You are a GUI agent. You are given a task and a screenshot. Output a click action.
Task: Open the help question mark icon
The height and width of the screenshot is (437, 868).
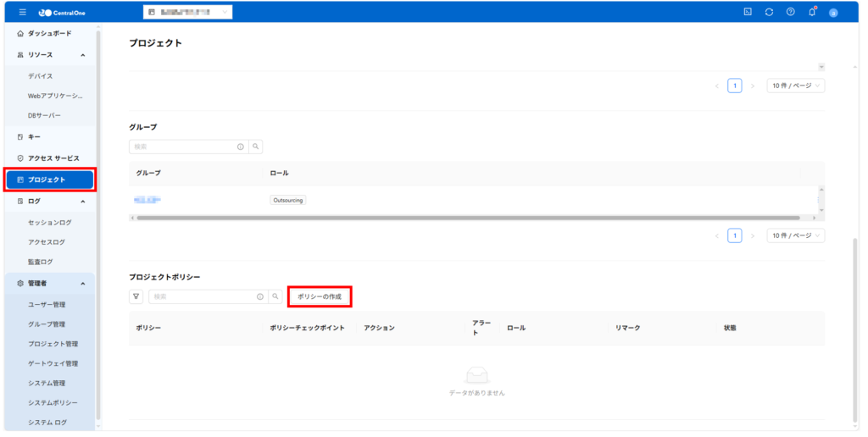click(790, 12)
